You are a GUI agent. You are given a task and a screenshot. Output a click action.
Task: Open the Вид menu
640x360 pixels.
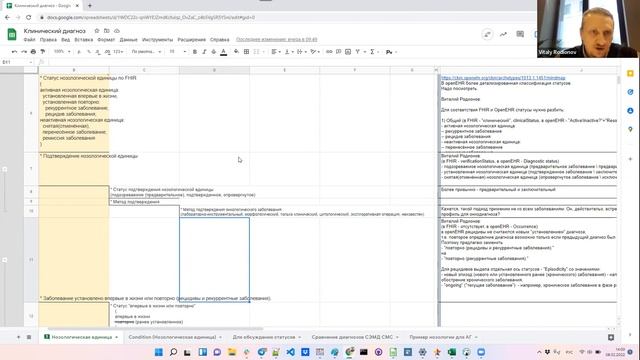tap(66, 40)
